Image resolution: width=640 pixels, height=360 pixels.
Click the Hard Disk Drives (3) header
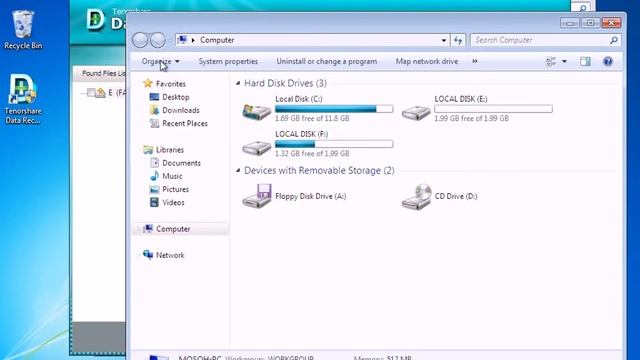click(285, 83)
